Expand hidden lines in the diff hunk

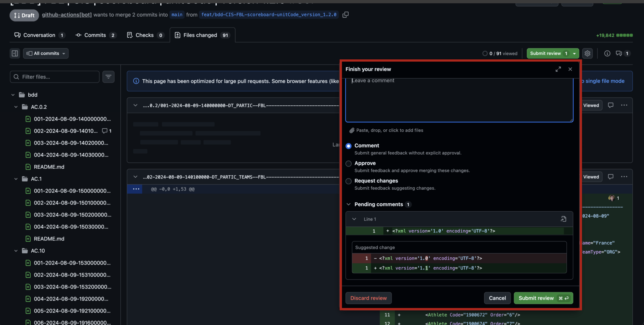[x=136, y=189]
